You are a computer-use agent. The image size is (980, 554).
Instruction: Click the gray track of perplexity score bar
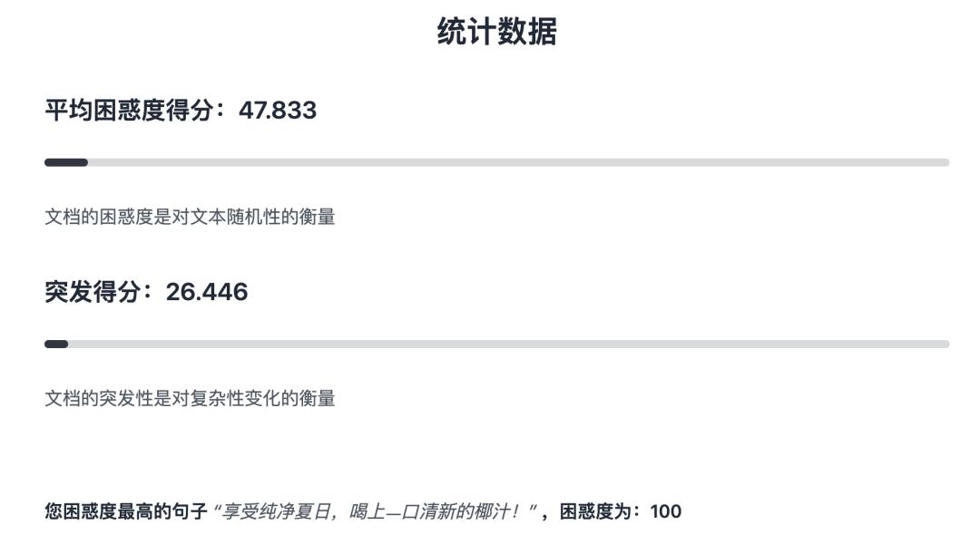tap(517, 162)
